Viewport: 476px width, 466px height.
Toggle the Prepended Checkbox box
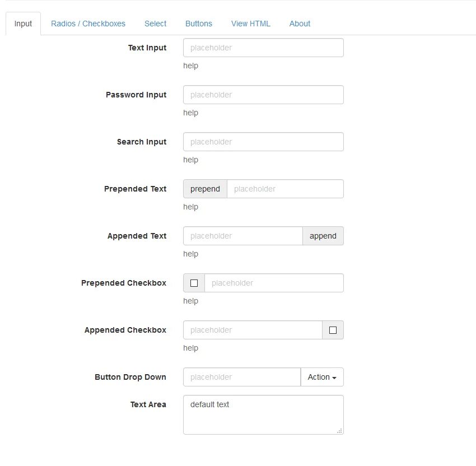click(194, 283)
